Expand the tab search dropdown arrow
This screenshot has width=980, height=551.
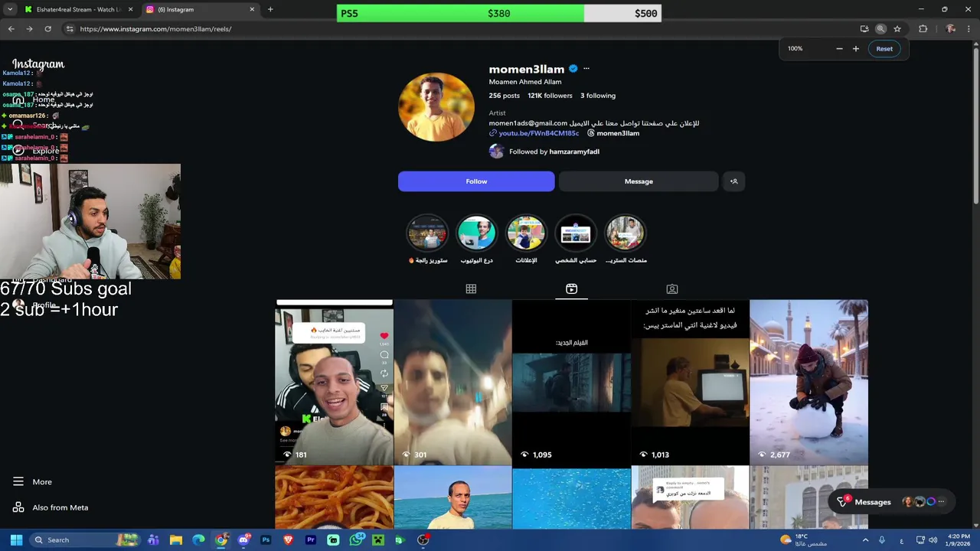pos(9,9)
